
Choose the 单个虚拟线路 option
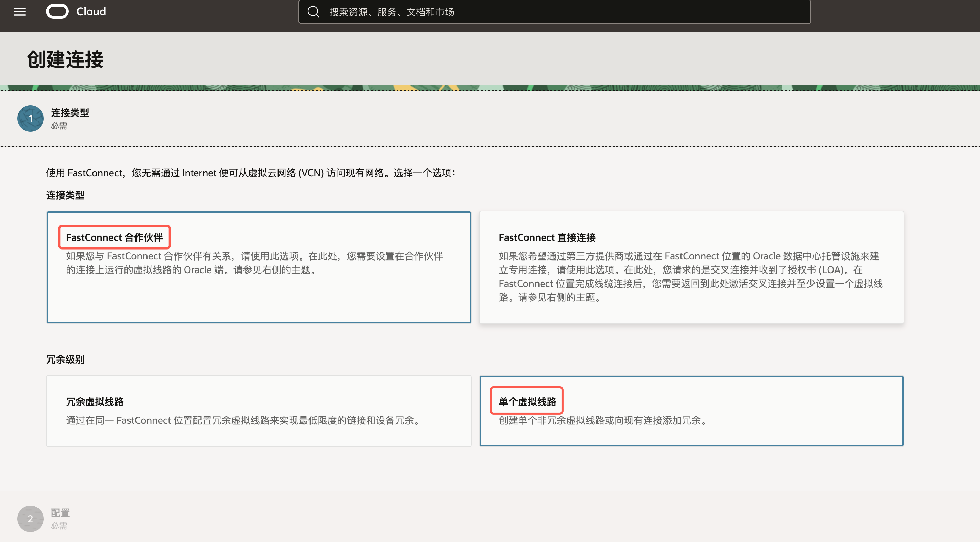(x=691, y=411)
